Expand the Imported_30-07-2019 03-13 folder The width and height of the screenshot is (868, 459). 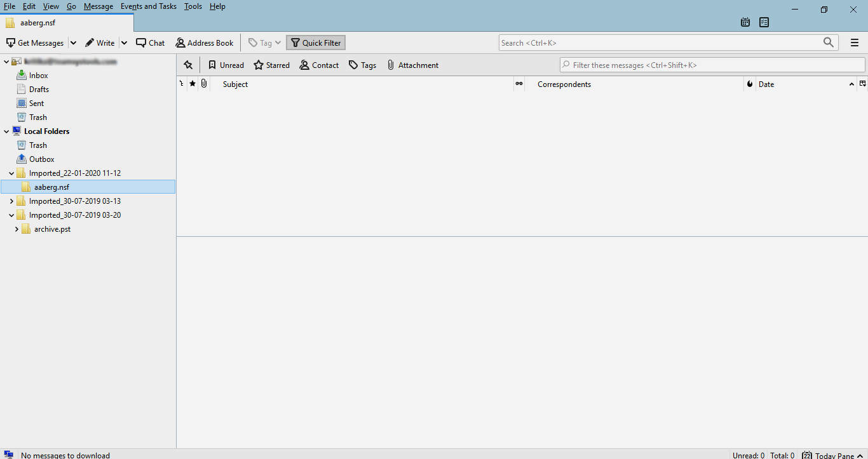pos(11,201)
